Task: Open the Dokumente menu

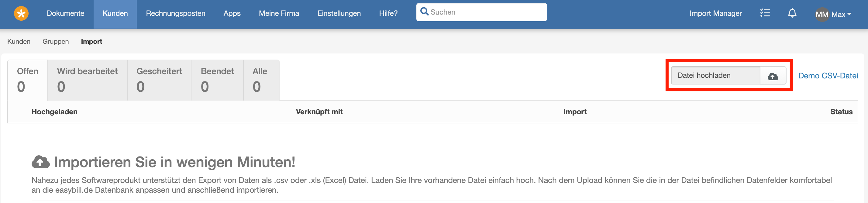Action: (x=65, y=13)
